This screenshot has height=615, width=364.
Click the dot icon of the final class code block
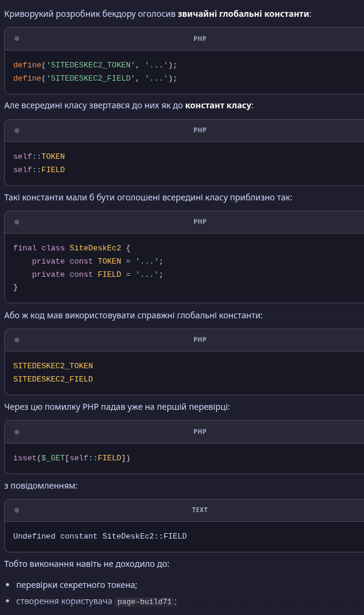(x=17, y=221)
